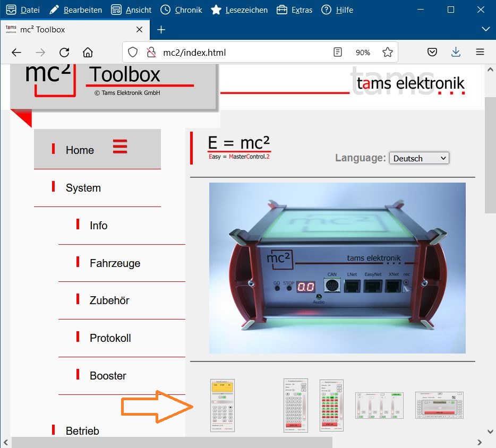Open the rightmost wide control thumbnail

tap(439, 406)
